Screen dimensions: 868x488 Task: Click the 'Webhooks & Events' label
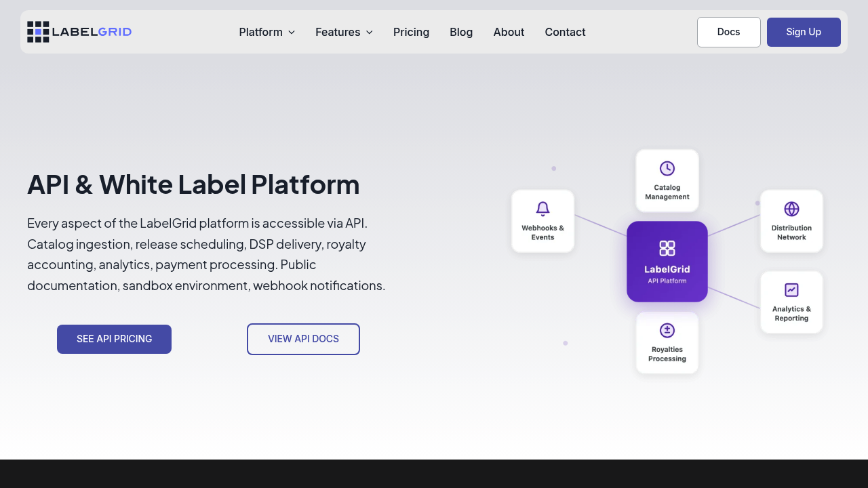coord(542,232)
